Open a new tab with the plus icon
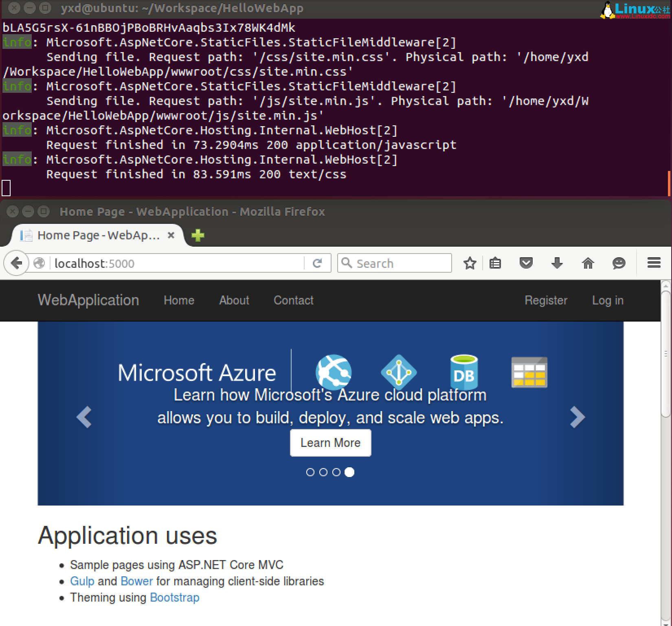Image resolution: width=672 pixels, height=626 pixels. pyautogui.click(x=198, y=235)
